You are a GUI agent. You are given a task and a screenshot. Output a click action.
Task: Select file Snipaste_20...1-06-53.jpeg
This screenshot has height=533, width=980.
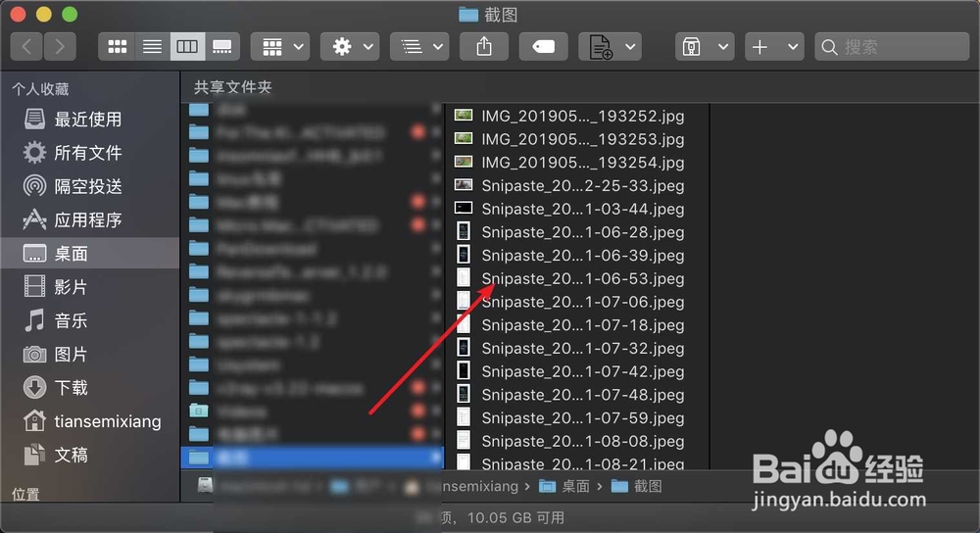click(576, 278)
